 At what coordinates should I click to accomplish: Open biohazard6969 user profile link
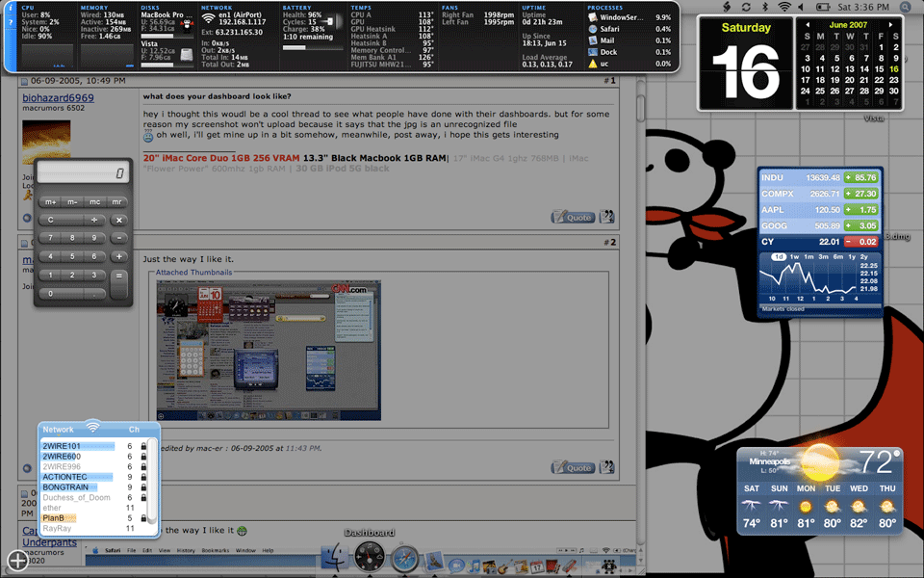(x=58, y=98)
